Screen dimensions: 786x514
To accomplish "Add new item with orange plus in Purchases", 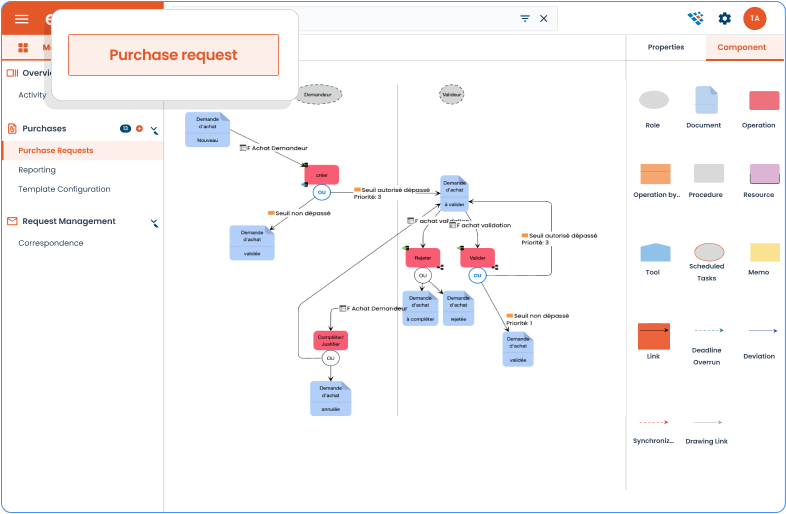I will click(139, 129).
